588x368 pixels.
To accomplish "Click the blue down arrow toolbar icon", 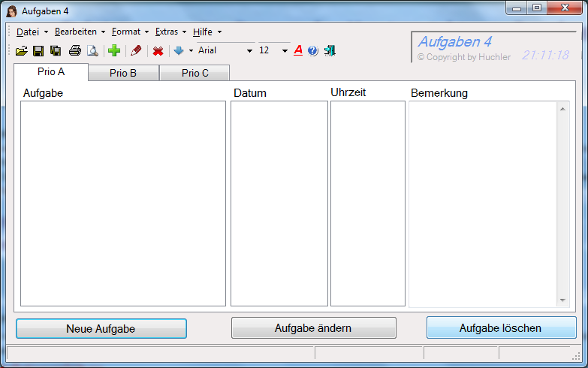I will pos(179,50).
